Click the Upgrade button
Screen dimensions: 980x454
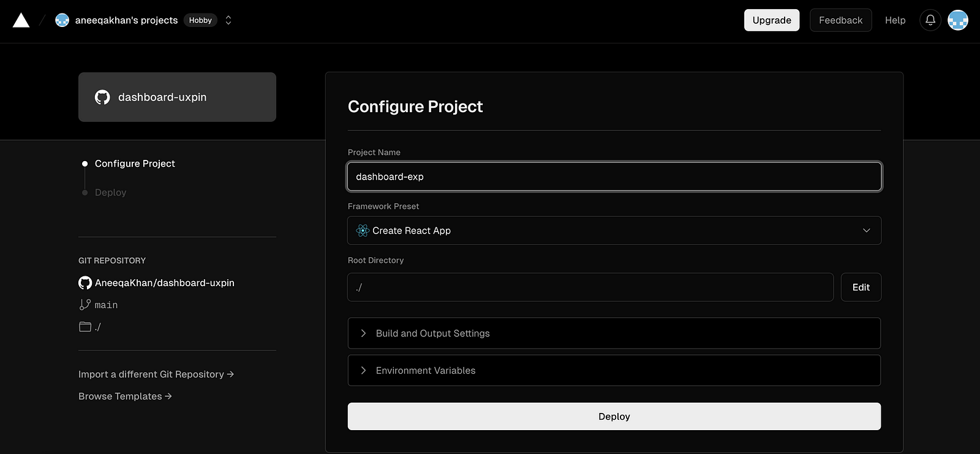[x=772, y=20]
